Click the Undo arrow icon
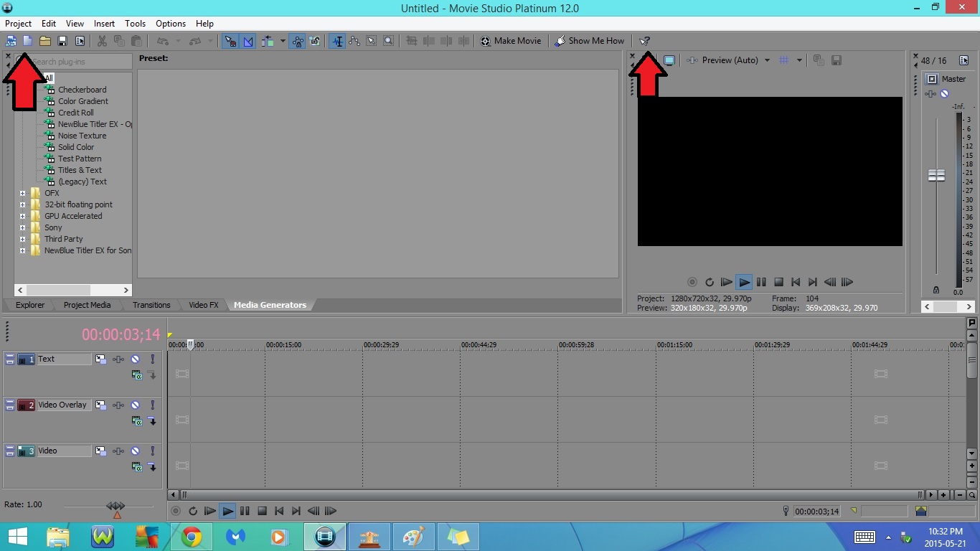 tap(162, 41)
